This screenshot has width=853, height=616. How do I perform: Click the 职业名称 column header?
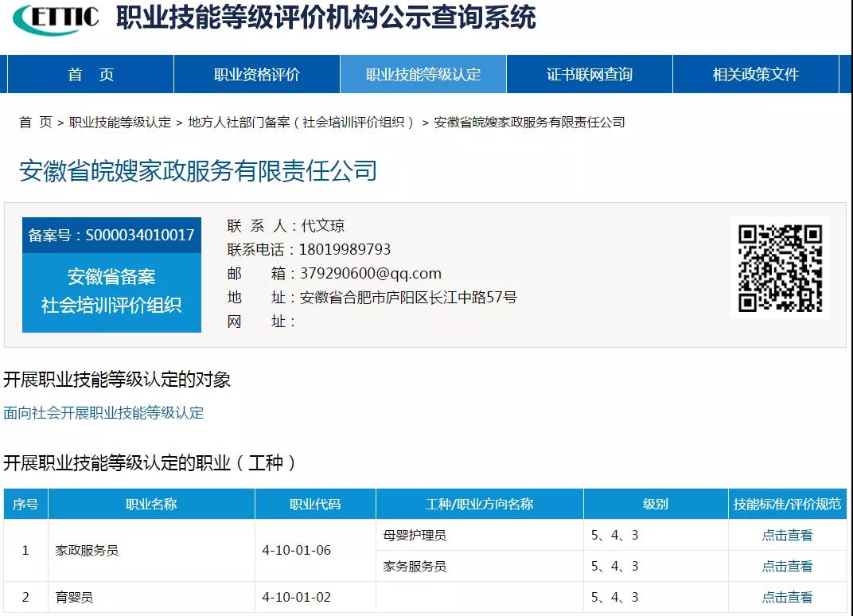pyautogui.click(x=151, y=505)
